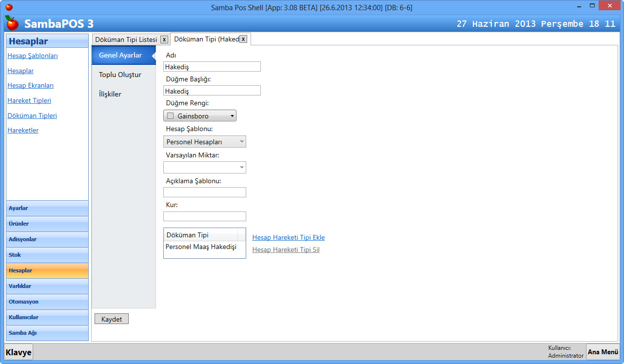The height and width of the screenshot is (364, 624).
Task: Open the Hesap Şablonları link
Action: [x=33, y=56]
